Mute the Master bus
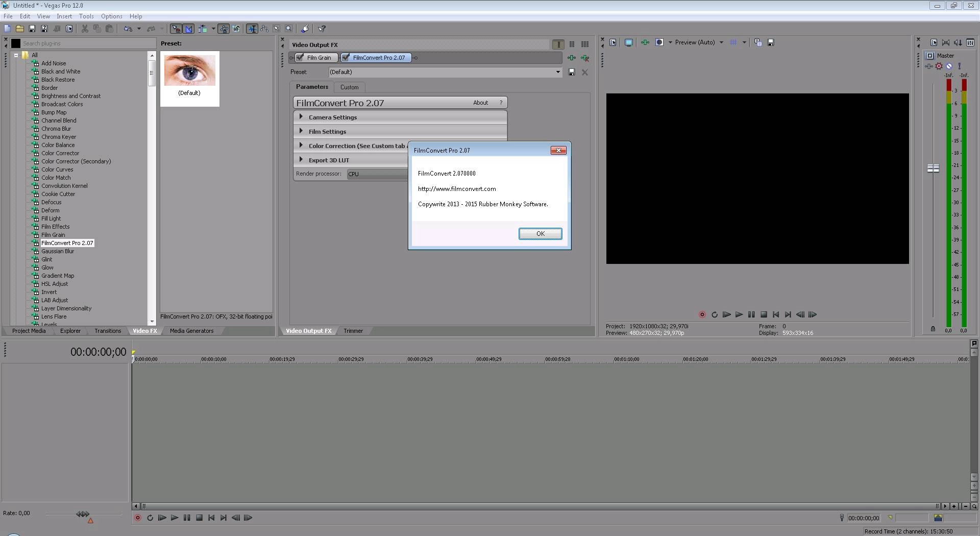The image size is (980, 536). pyautogui.click(x=949, y=66)
